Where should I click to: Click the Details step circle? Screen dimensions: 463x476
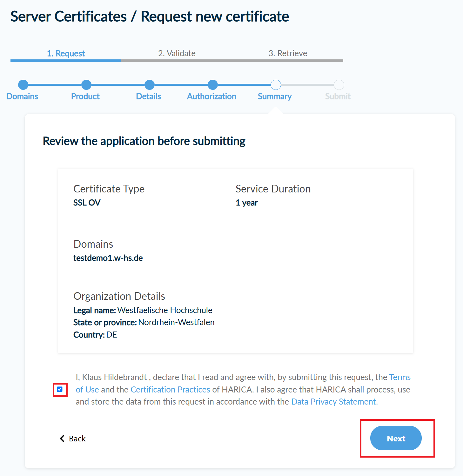(x=149, y=85)
